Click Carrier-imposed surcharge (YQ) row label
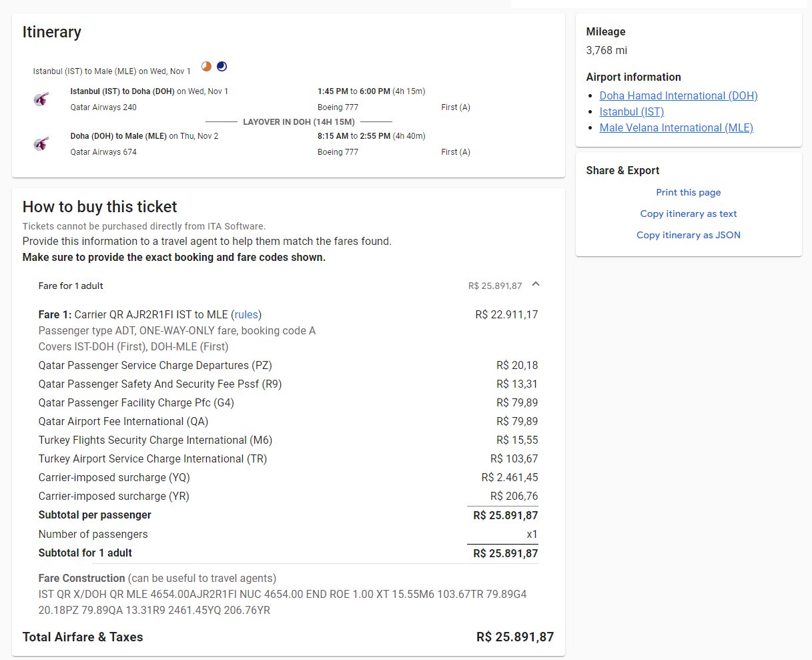This screenshot has width=812, height=660. point(114,477)
